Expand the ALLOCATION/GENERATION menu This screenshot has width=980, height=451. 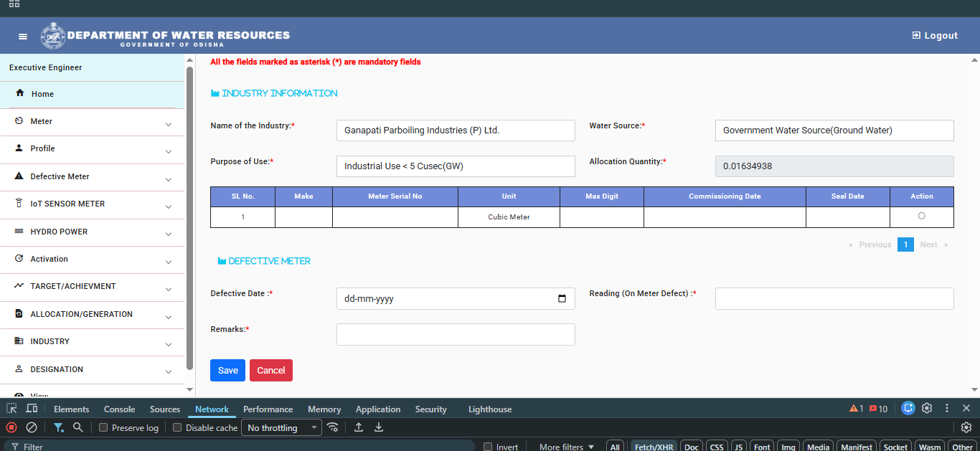(93, 314)
